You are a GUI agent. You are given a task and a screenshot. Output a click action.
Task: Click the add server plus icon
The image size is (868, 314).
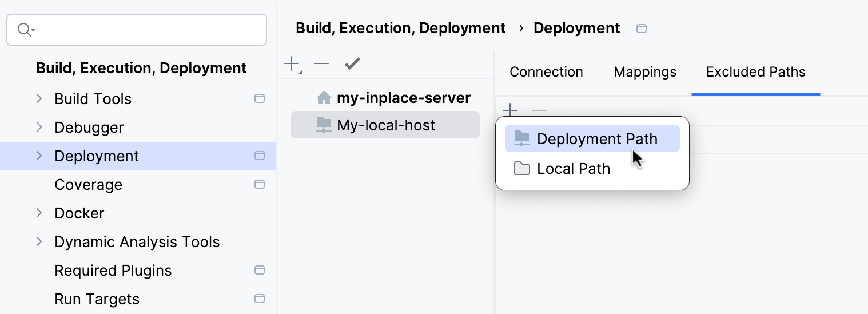pyautogui.click(x=292, y=64)
